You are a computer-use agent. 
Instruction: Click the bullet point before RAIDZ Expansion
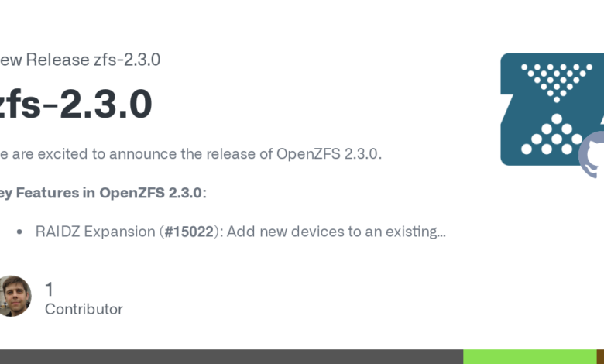18,232
